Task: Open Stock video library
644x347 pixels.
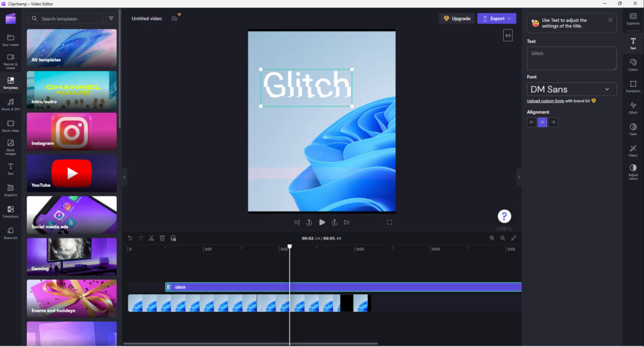Action: [x=11, y=126]
